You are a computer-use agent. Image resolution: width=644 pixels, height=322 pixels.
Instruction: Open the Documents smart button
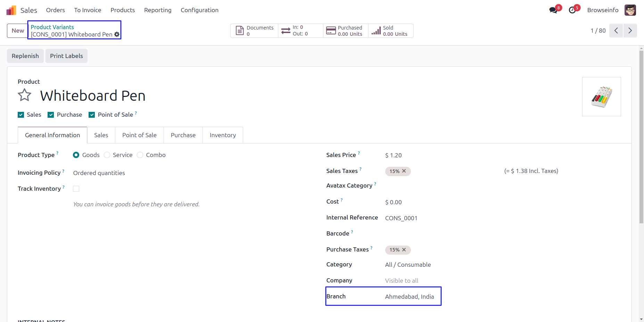pyautogui.click(x=254, y=31)
